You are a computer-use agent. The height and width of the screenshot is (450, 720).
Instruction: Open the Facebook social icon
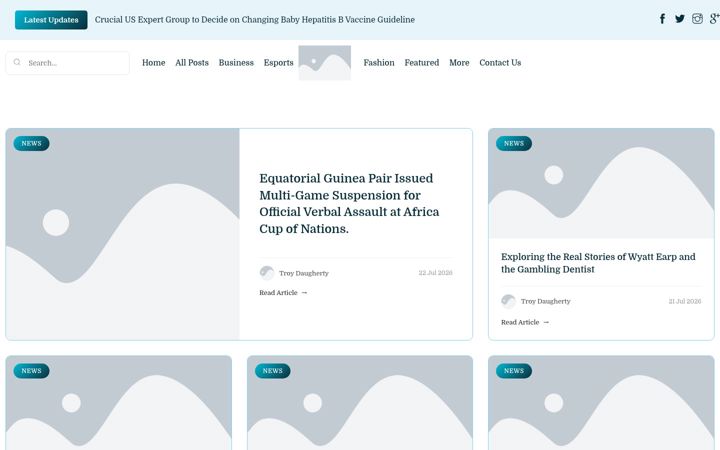(x=662, y=19)
